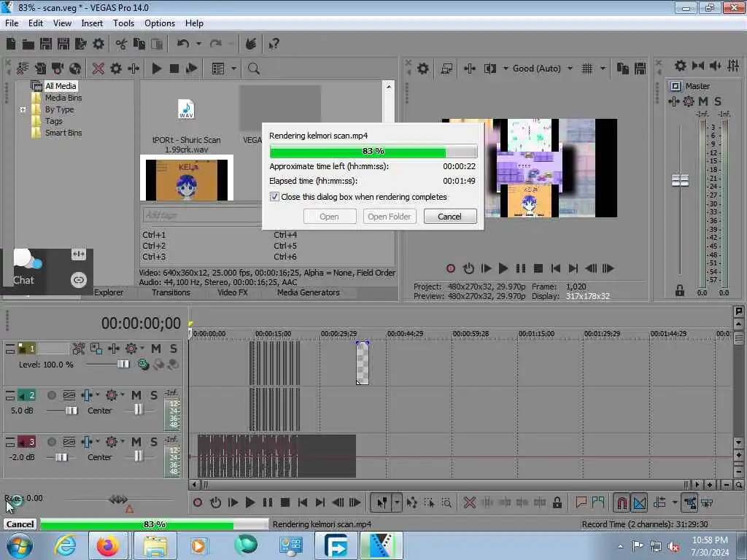Select All Media in media tree
The height and width of the screenshot is (560, 747).
coord(61,86)
